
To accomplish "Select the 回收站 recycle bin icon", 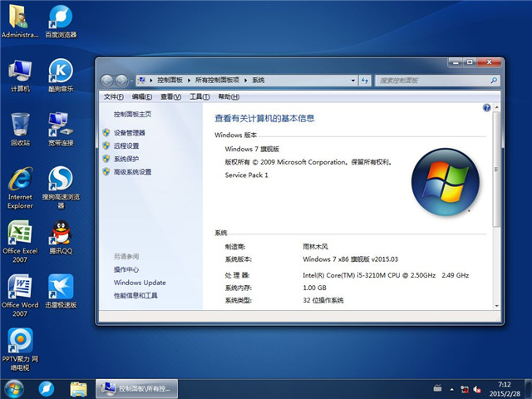I will tap(20, 130).
